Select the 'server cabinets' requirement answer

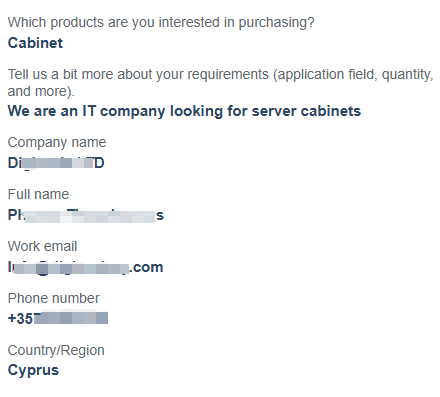(184, 111)
